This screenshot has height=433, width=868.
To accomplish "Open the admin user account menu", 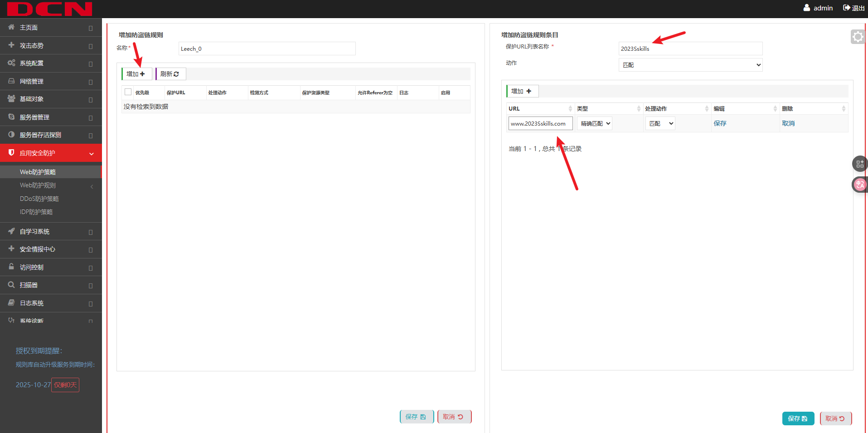I will pyautogui.click(x=818, y=8).
